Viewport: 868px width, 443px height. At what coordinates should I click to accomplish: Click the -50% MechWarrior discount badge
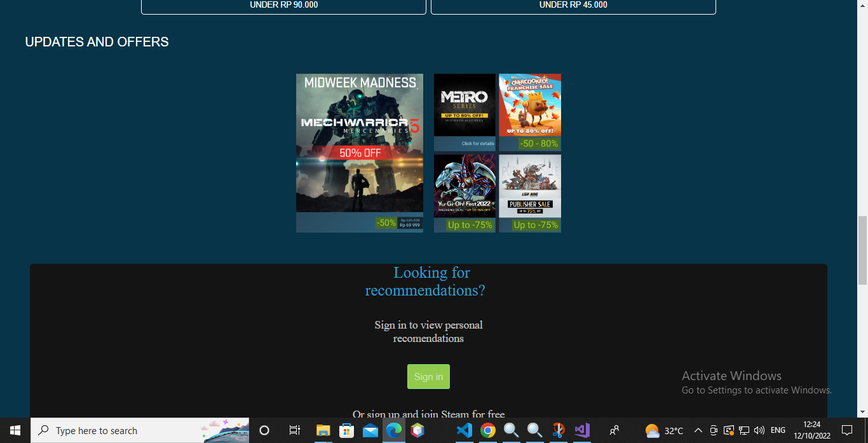[x=386, y=222]
